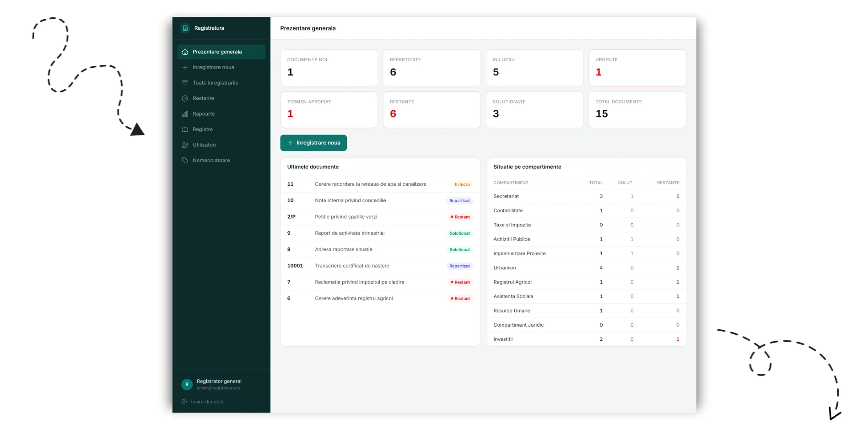Click 'Cerere adeverinta registru agricol' row

pyautogui.click(x=380, y=299)
